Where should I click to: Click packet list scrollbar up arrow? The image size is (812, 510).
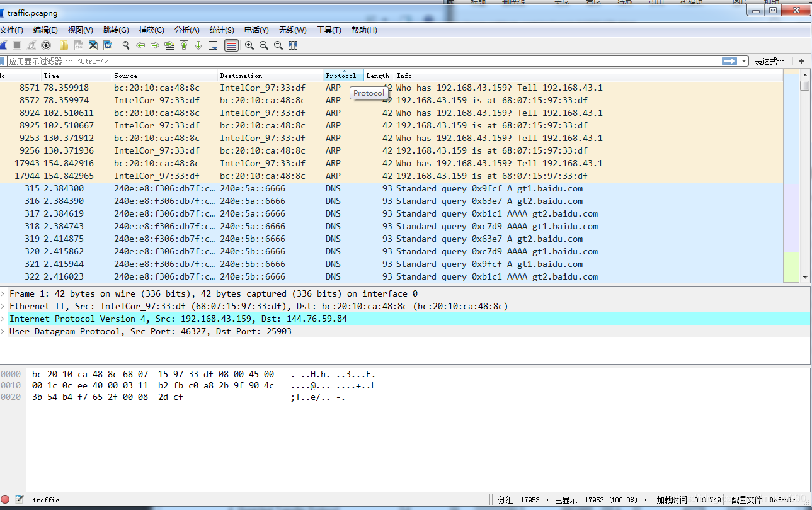[x=804, y=76]
